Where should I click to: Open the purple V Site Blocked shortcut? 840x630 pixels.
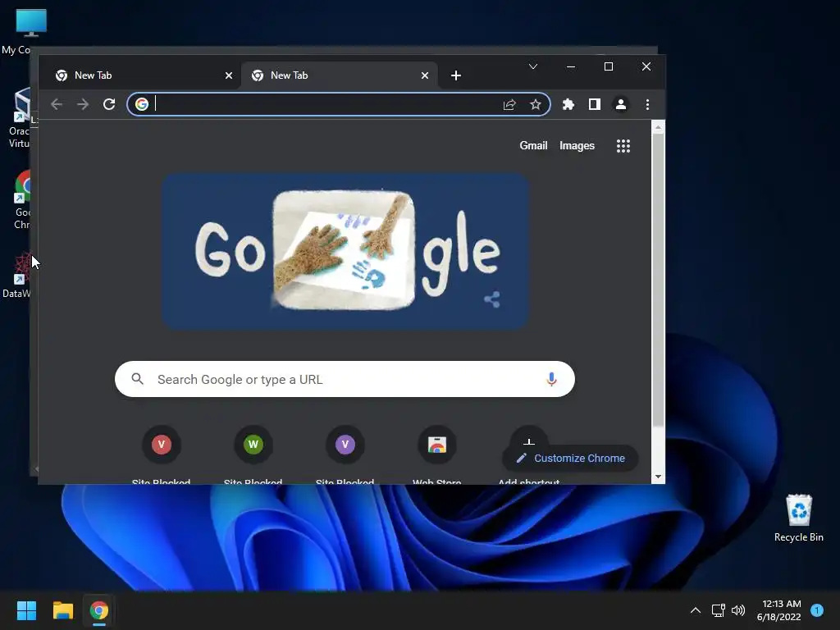(345, 444)
